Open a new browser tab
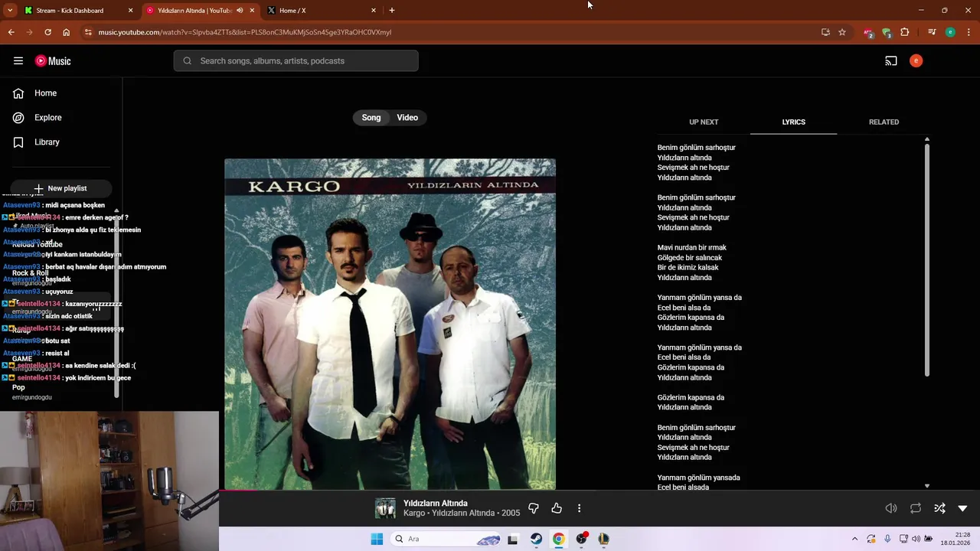Screen dimensions: 980x551 [392, 10]
